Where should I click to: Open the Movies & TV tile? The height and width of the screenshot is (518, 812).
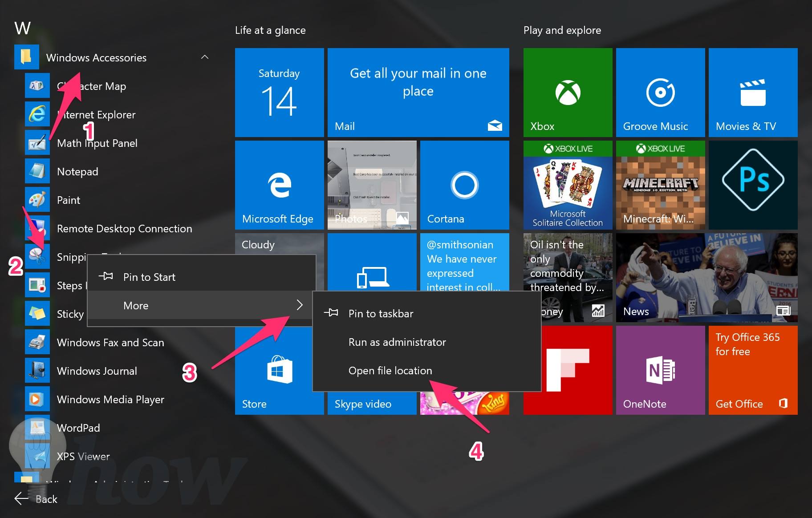click(x=753, y=92)
